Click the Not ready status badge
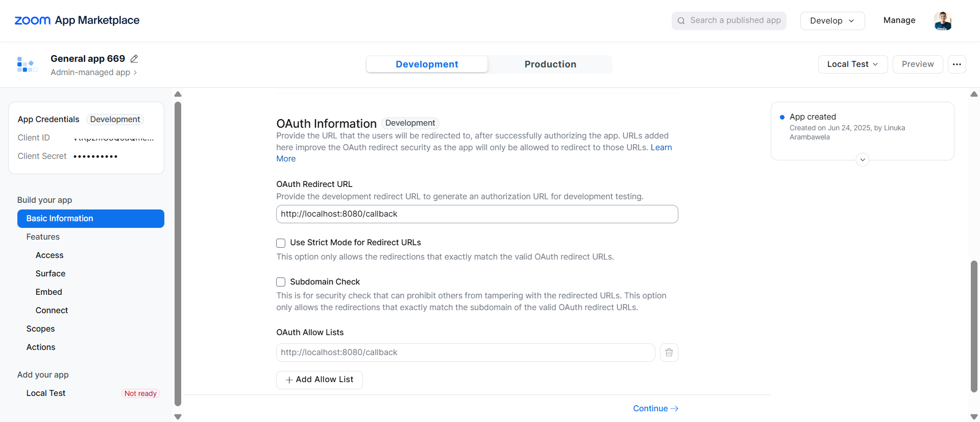Viewport: 980px width, 422px height. point(140,393)
